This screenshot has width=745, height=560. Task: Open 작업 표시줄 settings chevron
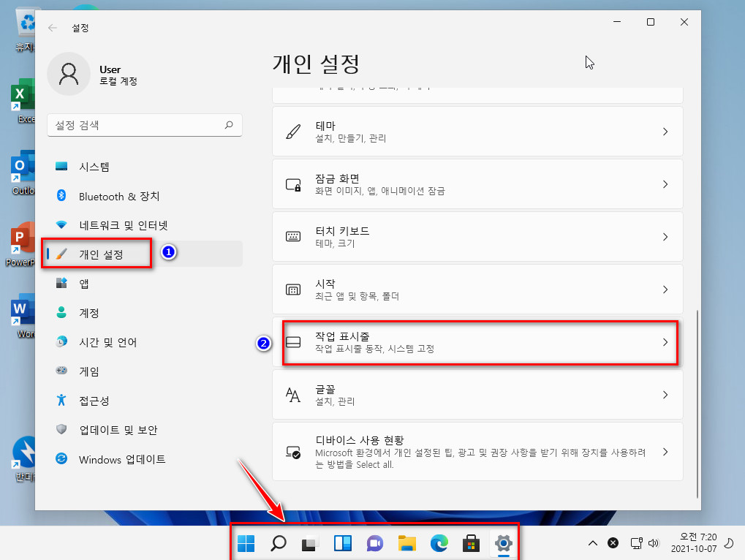665,342
